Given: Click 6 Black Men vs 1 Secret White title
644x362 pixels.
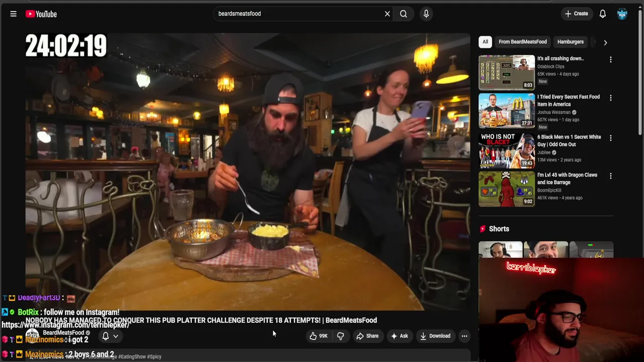Looking at the screenshot, I should [569, 140].
